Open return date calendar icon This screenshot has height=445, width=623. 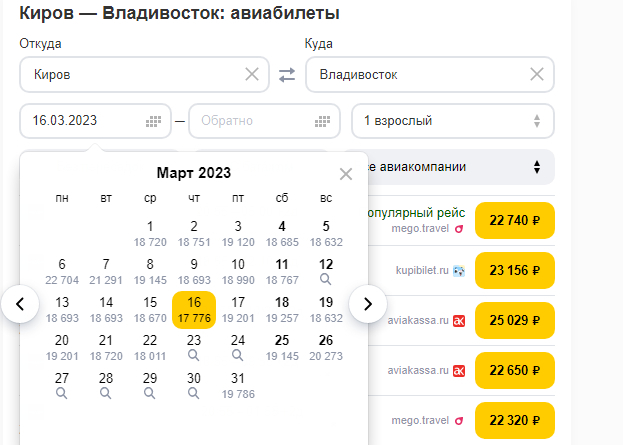[x=322, y=121]
